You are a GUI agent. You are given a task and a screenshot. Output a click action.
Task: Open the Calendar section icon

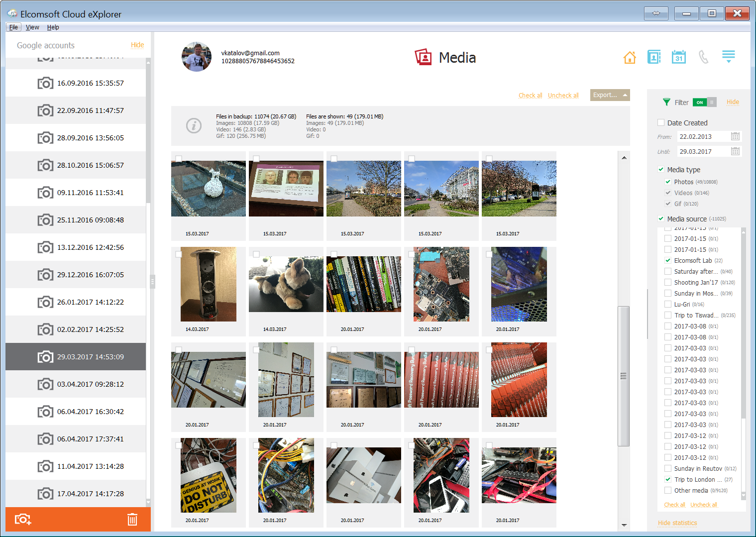679,57
